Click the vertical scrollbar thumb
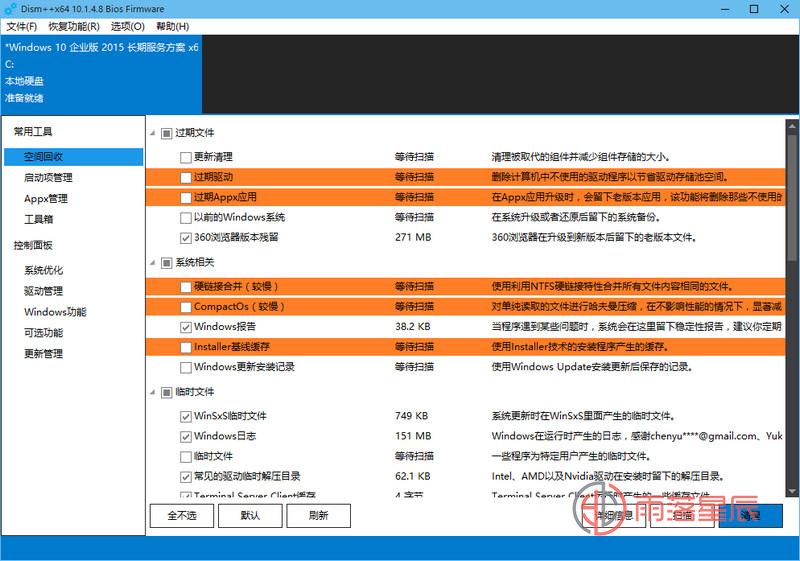Image resolution: width=800 pixels, height=561 pixels. point(792,196)
